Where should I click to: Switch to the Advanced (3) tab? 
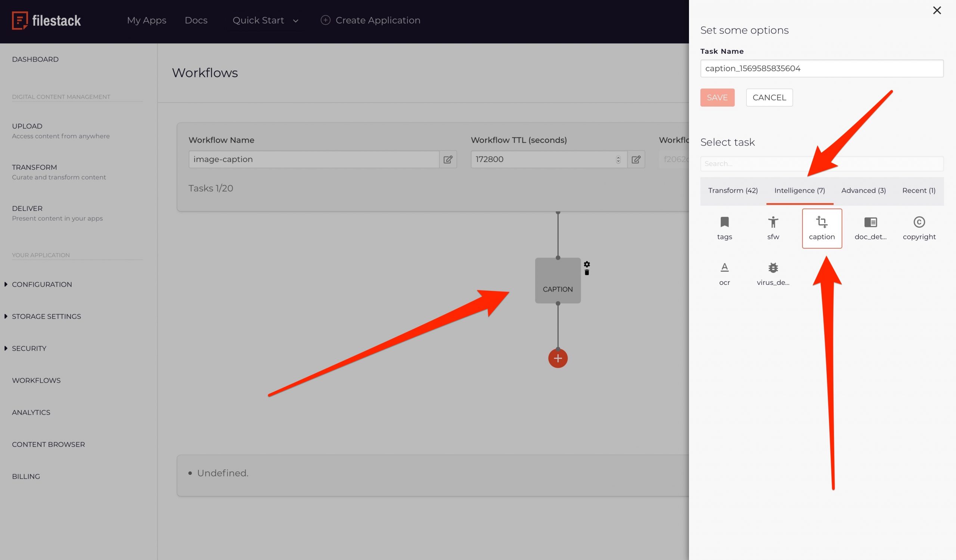coord(863,190)
